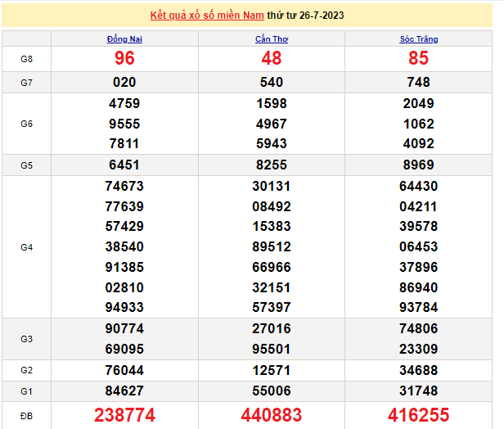The width and height of the screenshot is (504, 429).
Task: Select Đồng Nai special prize number 238774
Action: point(124,415)
